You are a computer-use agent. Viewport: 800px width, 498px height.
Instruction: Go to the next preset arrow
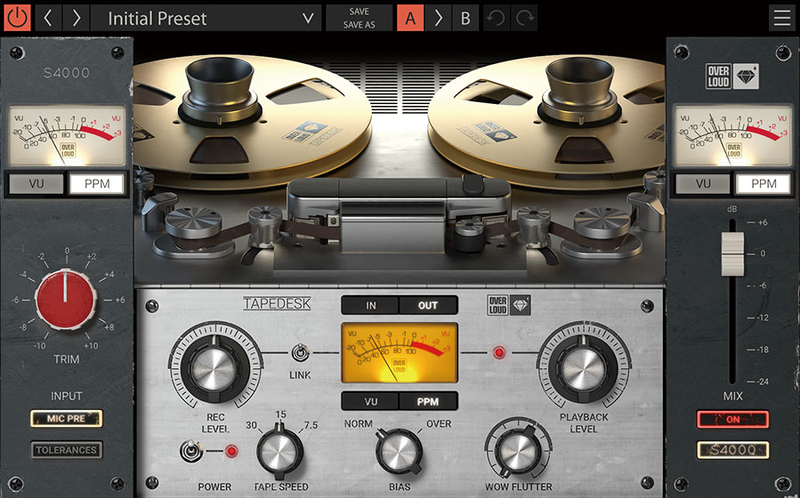76,18
